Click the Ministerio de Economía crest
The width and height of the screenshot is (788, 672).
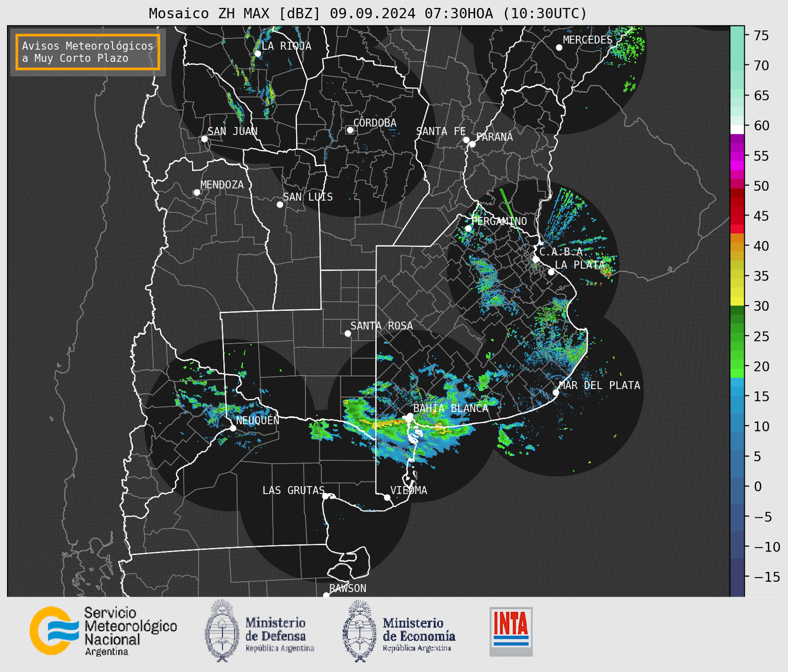coord(360,631)
